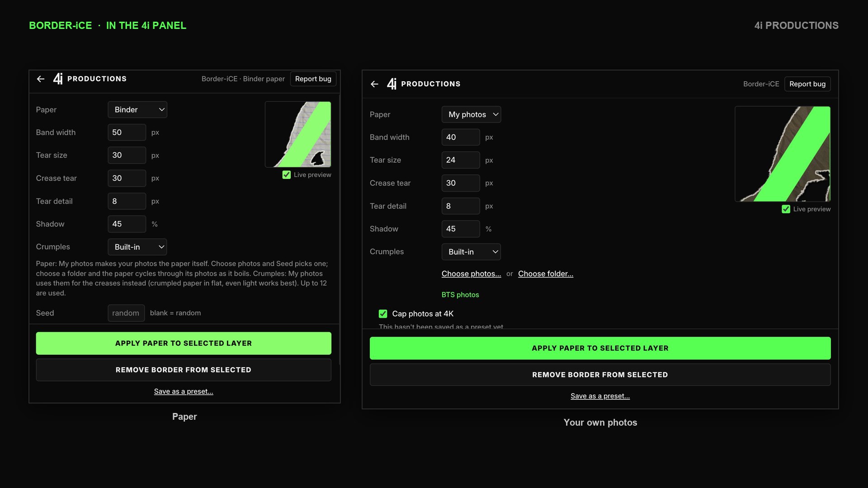Click Tear detail field in Binder panel
The image size is (868, 488).
(127, 201)
